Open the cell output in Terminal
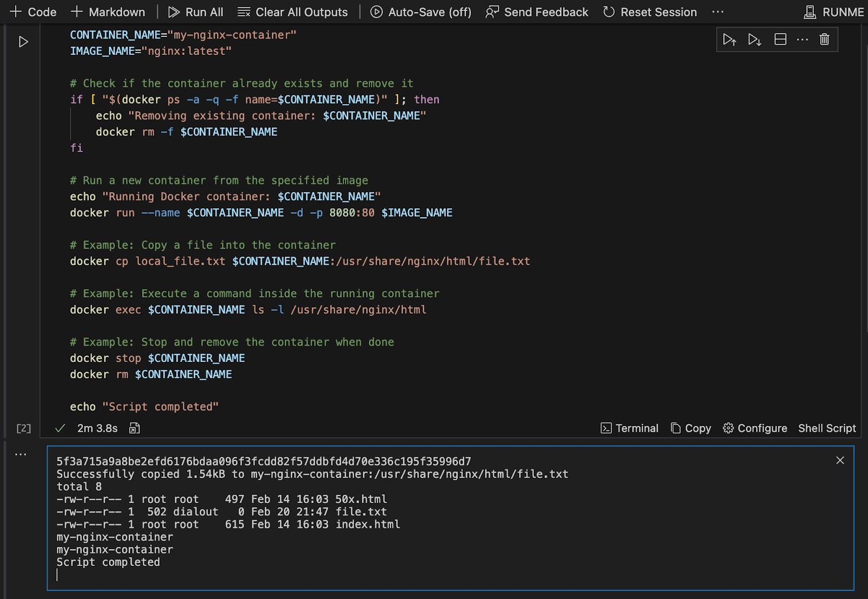This screenshot has width=868, height=599. pos(629,428)
